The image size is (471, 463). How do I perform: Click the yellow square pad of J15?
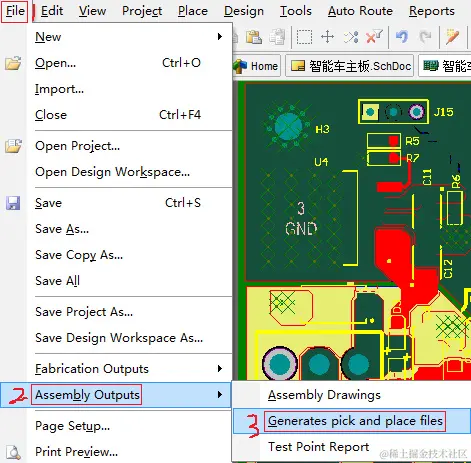370,112
